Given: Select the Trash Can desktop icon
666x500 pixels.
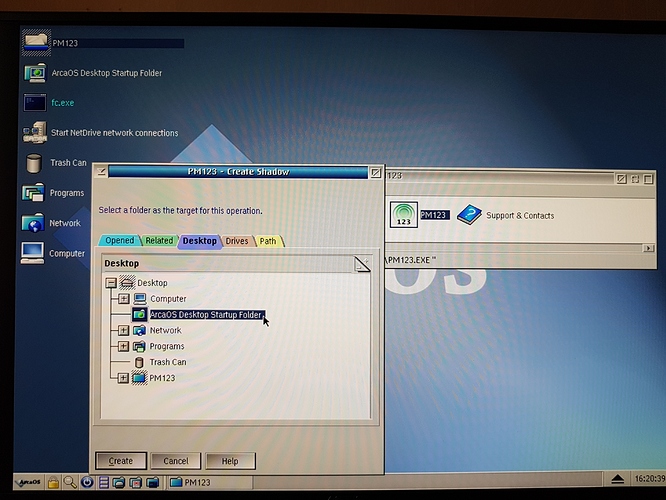Looking at the screenshot, I should click(x=34, y=163).
